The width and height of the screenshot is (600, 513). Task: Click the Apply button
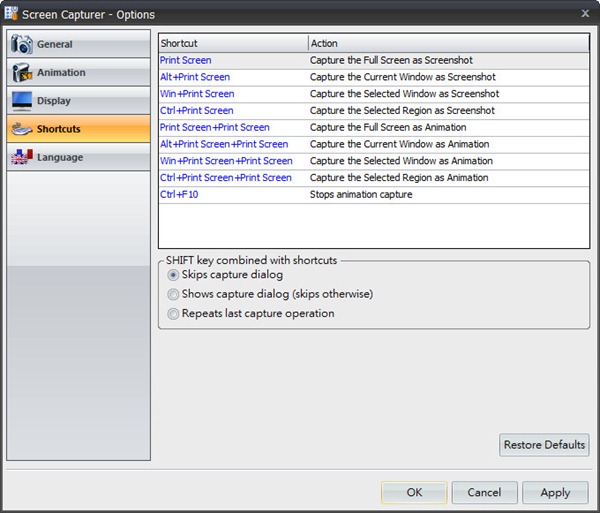pos(555,492)
